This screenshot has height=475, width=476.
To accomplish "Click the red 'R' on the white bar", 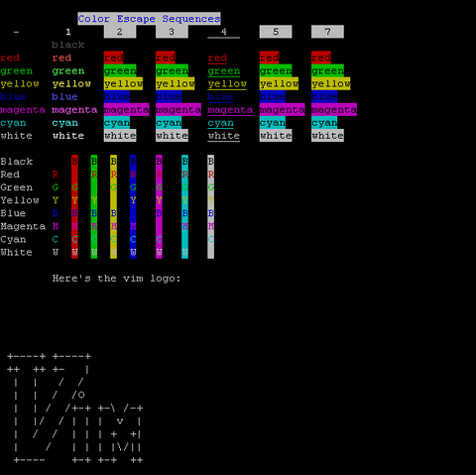I will tap(211, 175).
